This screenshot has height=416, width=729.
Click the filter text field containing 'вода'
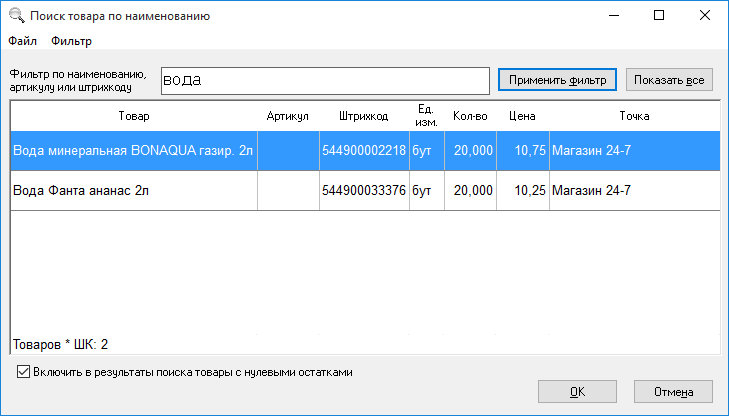[x=323, y=80]
